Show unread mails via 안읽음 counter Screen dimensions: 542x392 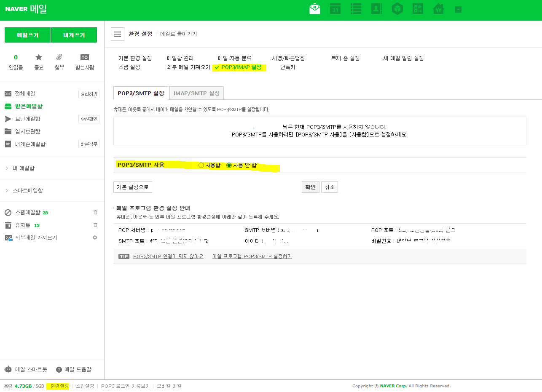(x=16, y=62)
